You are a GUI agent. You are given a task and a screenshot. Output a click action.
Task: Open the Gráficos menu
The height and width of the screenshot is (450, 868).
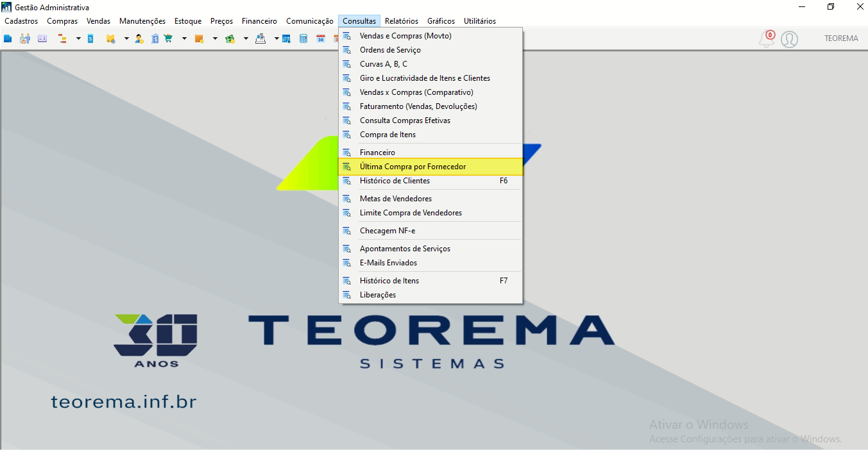pyautogui.click(x=441, y=21)
